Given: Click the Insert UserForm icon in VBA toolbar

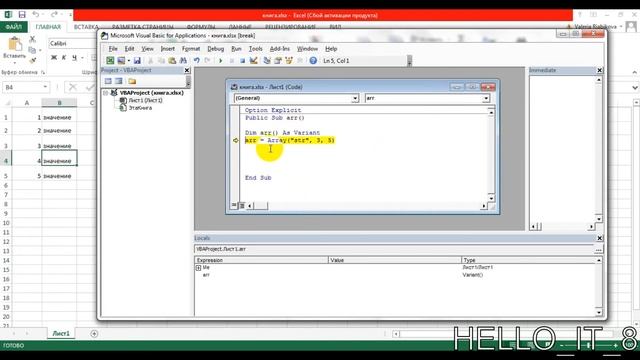Looking at the screenshot, I should click(x=121, y=60).
